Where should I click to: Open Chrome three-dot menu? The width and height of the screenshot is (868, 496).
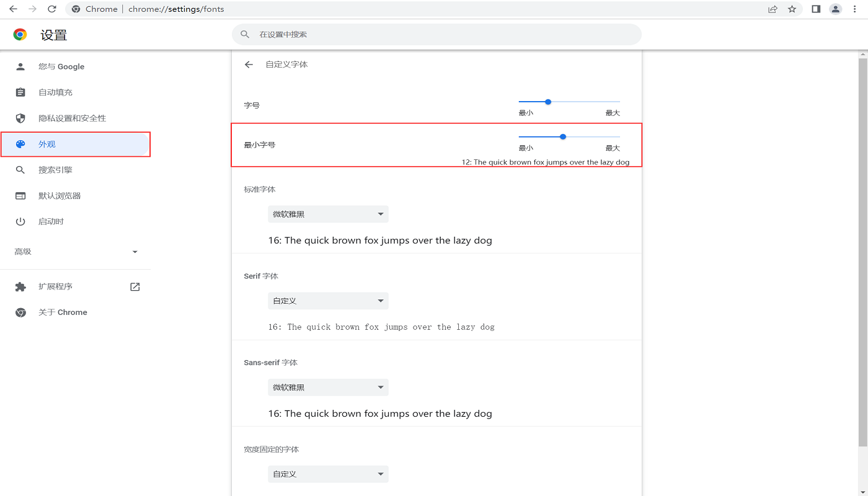pos(855,9)
